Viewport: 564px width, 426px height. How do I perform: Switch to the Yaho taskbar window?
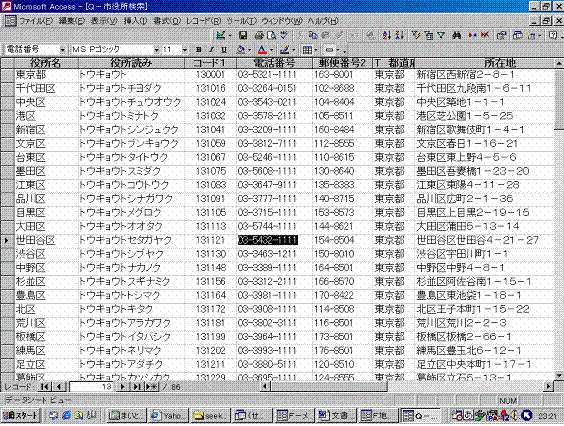[167, 416]
